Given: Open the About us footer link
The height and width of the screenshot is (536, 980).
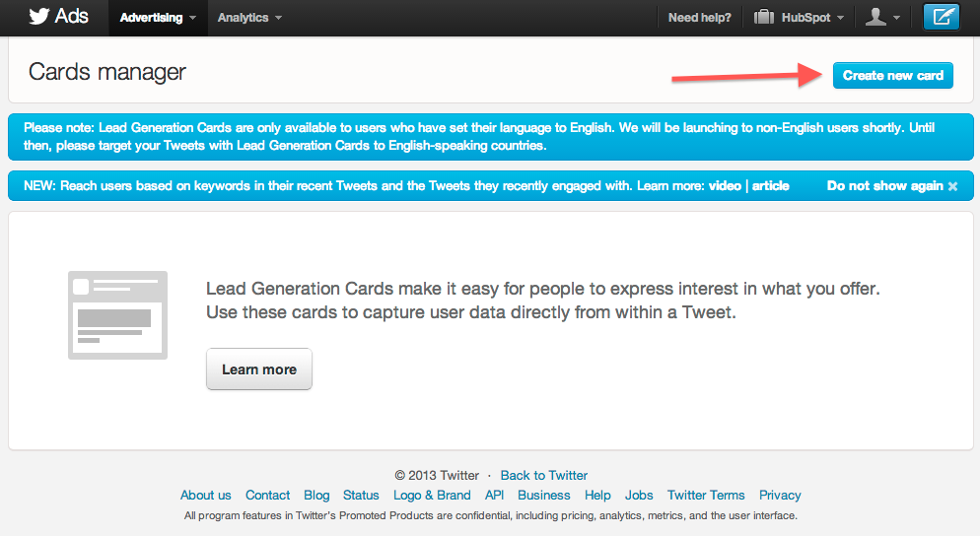Looking at the screenshot, I should [206, 496].
